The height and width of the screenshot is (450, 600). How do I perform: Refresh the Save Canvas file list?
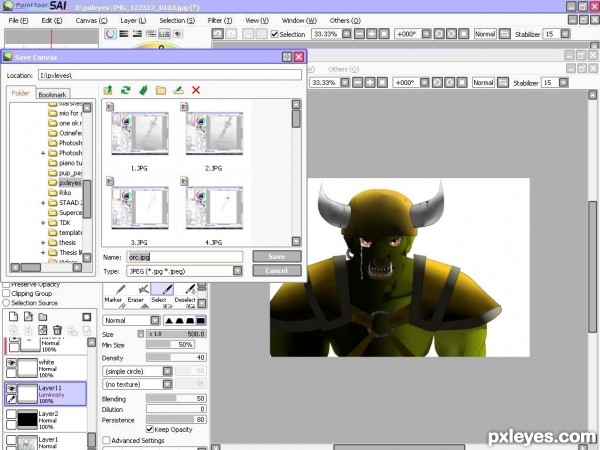click(126, 90)
